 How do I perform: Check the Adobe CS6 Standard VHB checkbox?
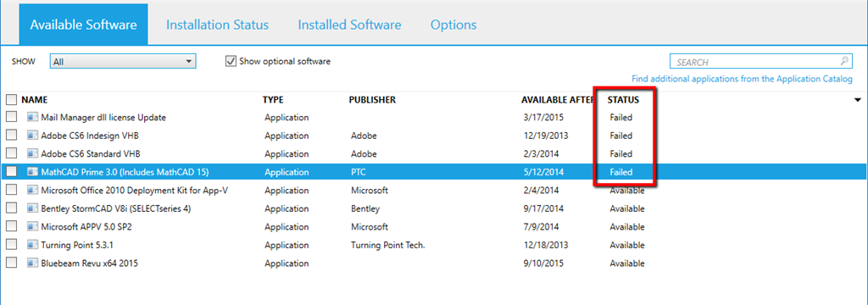(11, 154)
